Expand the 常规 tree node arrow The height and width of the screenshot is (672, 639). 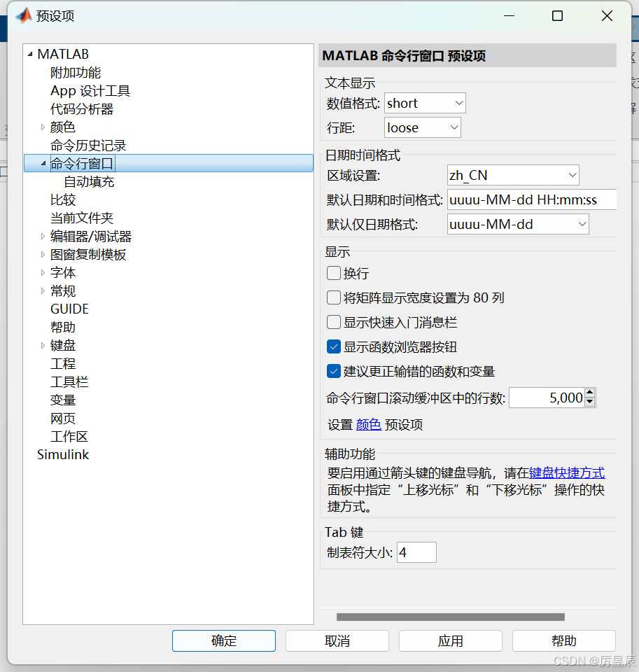tap(43, 291)
